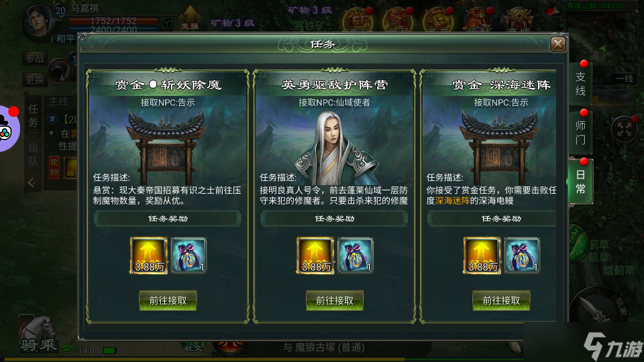Switch to the 师门 task tab
The height and width of the screenshot is (362, 644).
[580, 133]
